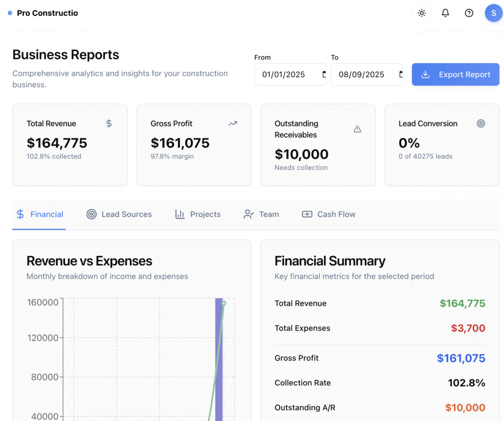
Task: Click the green $164,775 in Financial Summary
Action: (463, 303)
